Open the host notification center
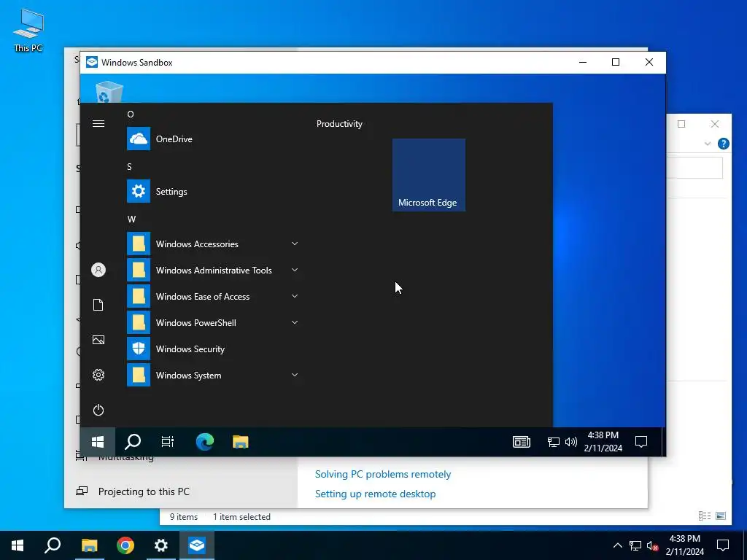This screenshot has width=747, height=560. point(723,545)
